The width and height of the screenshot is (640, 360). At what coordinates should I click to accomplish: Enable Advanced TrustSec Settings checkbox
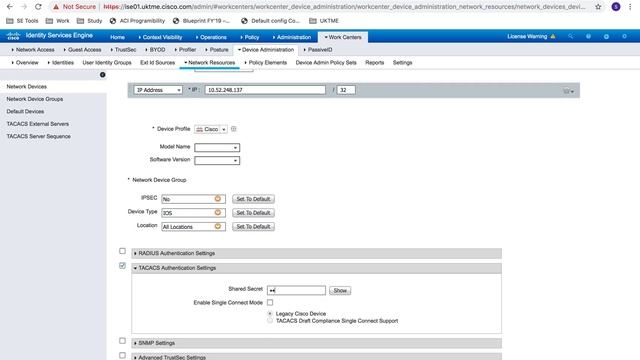point(122,356)
